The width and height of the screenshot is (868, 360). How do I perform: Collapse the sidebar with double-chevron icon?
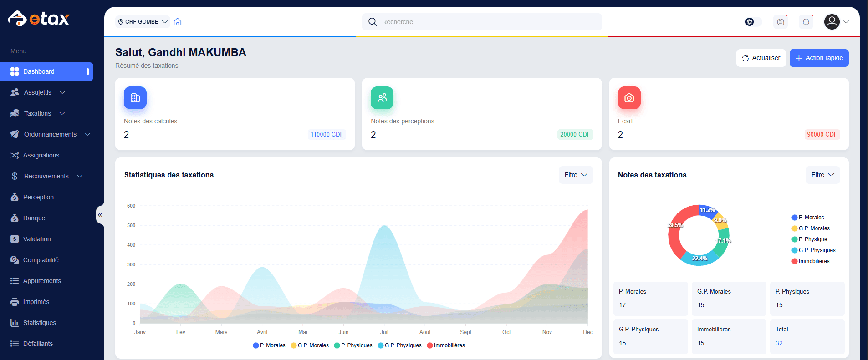pos(100,215)
